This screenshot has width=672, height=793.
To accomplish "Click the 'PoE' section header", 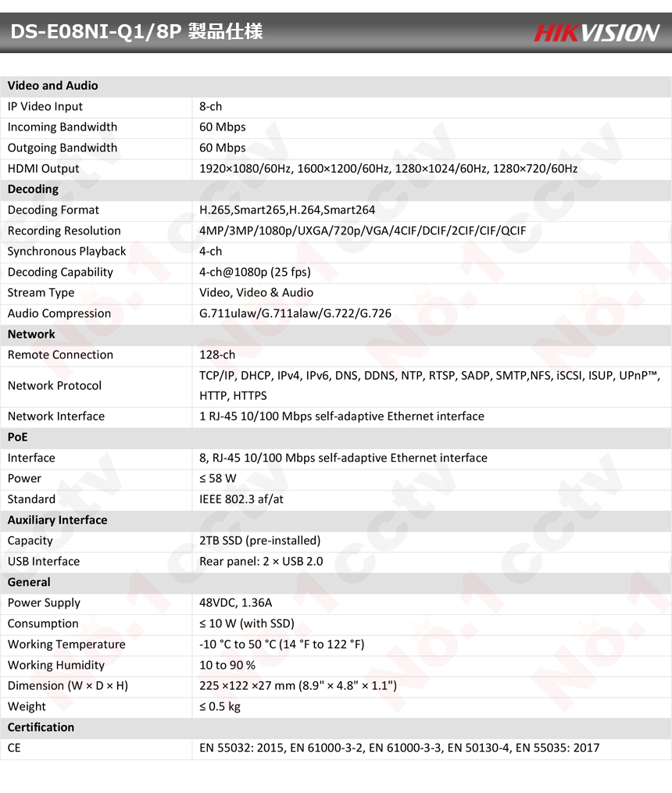I will coord(18,438).
